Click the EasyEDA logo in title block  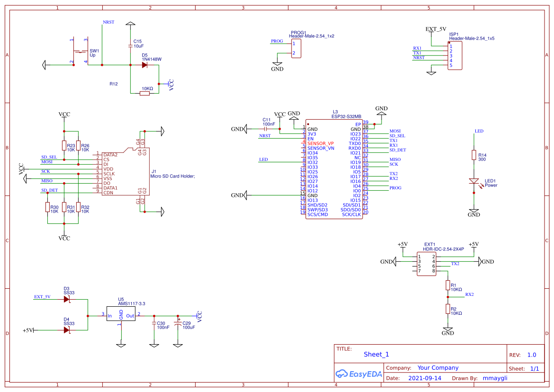coord(358,374)
